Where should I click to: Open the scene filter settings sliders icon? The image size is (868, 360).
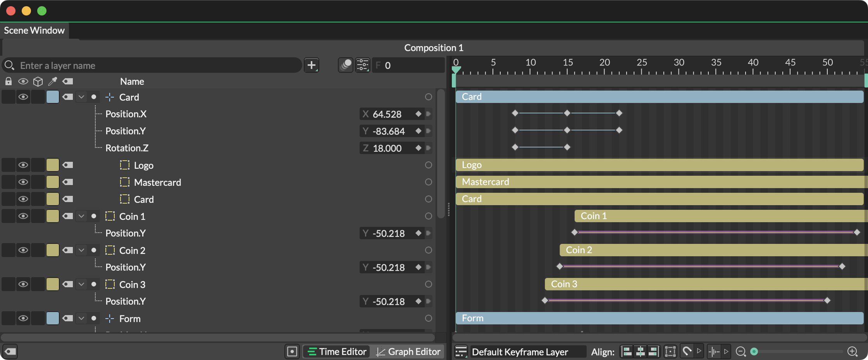pos(363,65)
